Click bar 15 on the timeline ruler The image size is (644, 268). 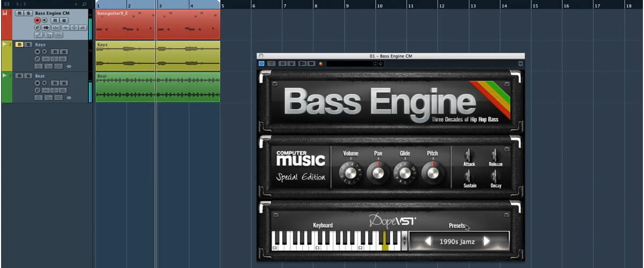(536, 5)
